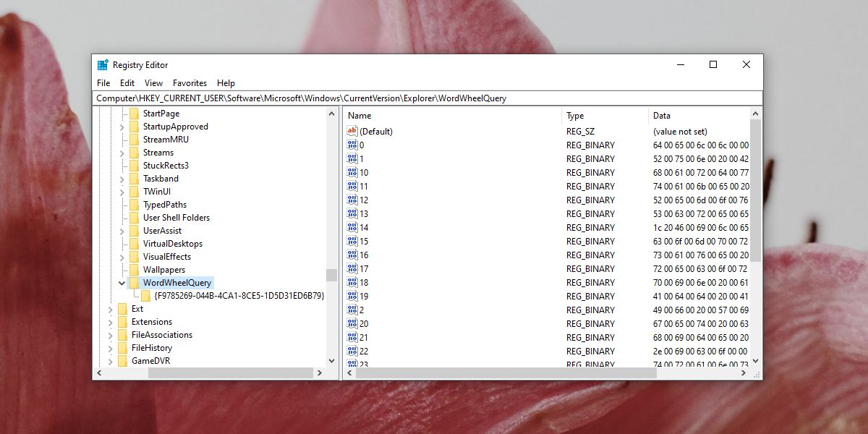Sort values by the Type column header

coord(605,116)
